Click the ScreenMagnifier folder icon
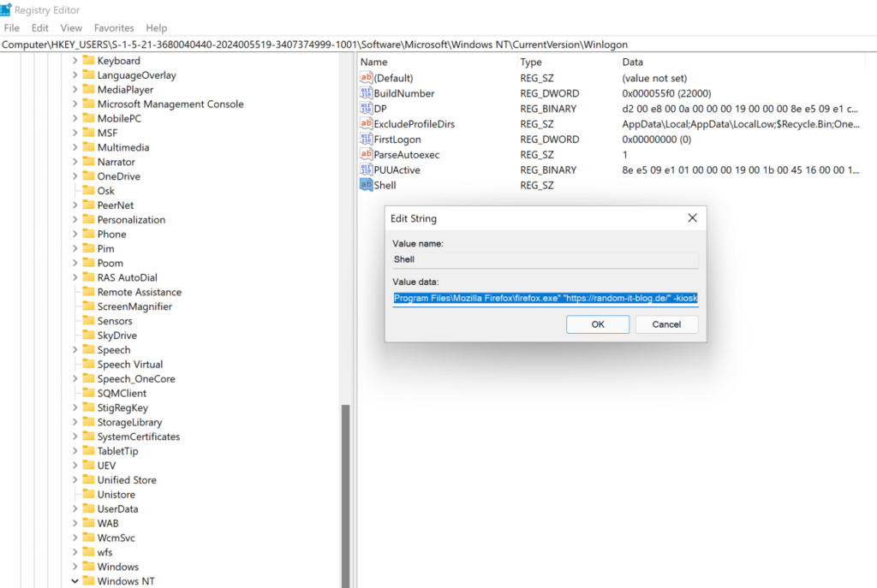The image size is (877, 588). [x=88, y=306]
